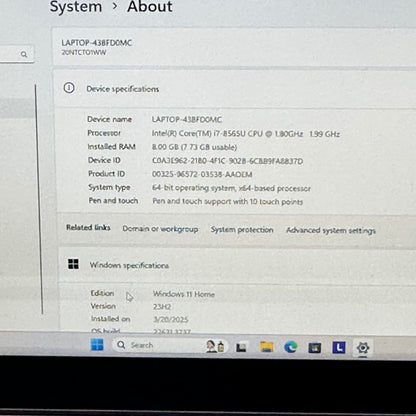Open the Windows Start menu
416x416 pixels.
point(97,345)
